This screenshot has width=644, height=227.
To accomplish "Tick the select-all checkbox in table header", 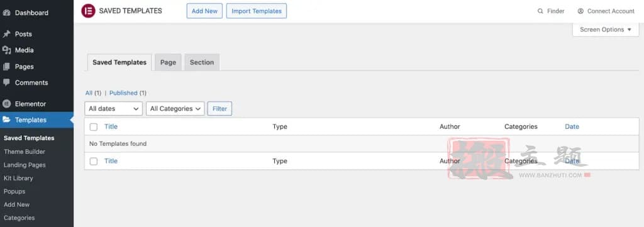I will coord(94,127).
